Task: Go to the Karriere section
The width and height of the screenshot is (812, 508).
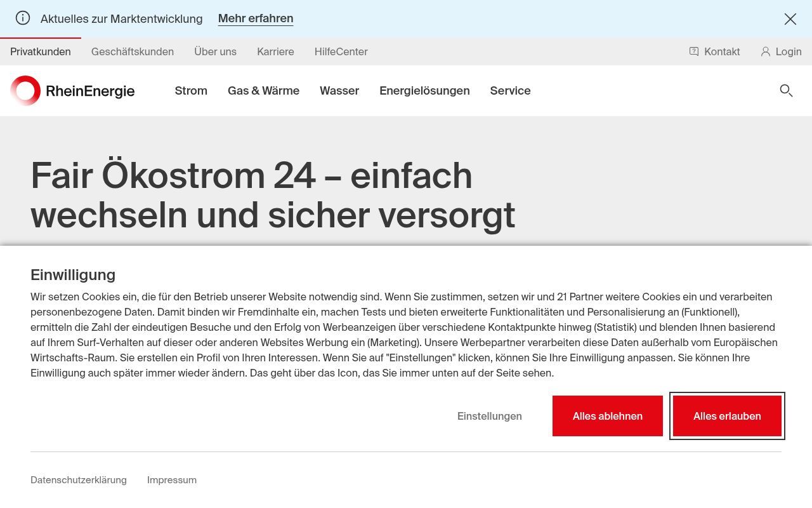Action: tap(275, 51)
